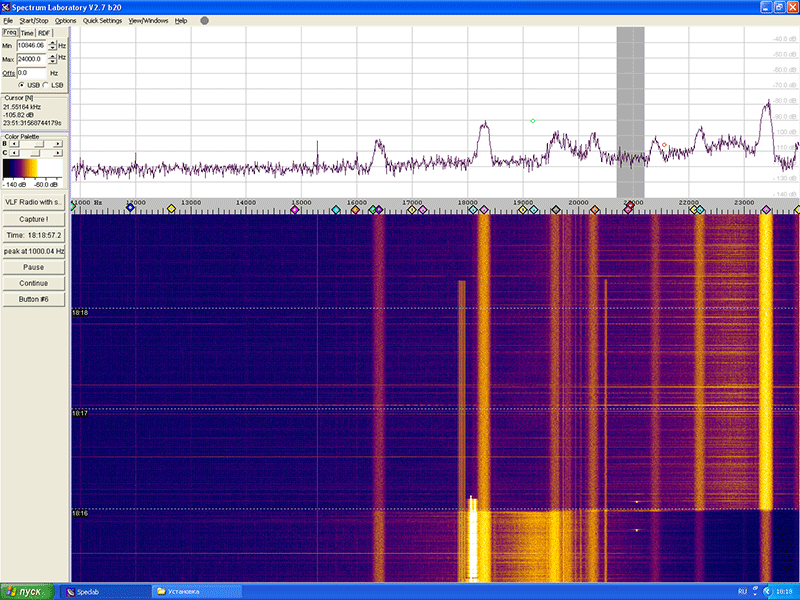The image size is (800, 600).
Task: Click the green triangle marker at 11000 Hz
Action: point(73,209)
